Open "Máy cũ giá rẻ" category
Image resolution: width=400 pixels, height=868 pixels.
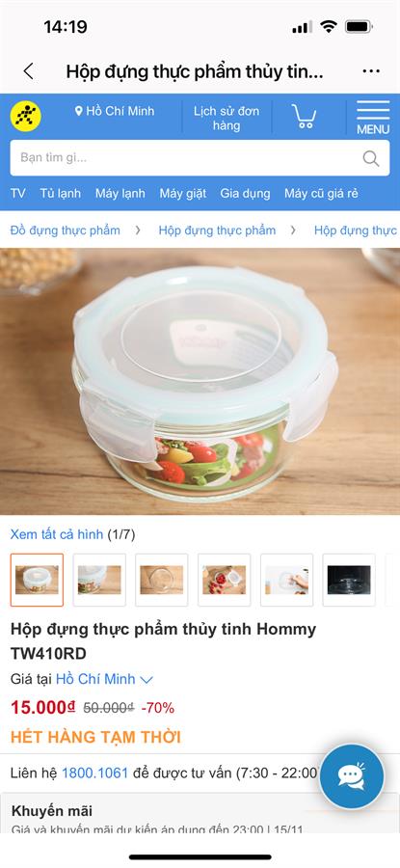(x=321, y=193)
